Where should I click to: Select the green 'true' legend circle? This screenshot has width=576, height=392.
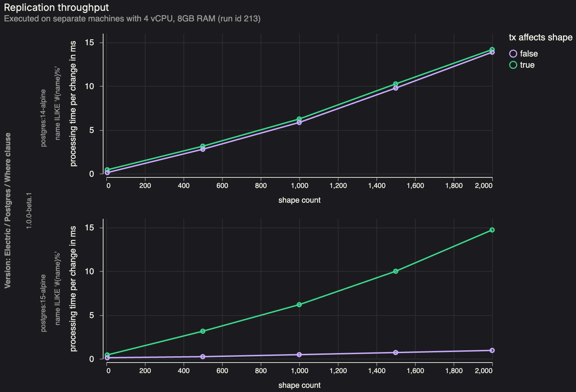(x=513, y=65)
